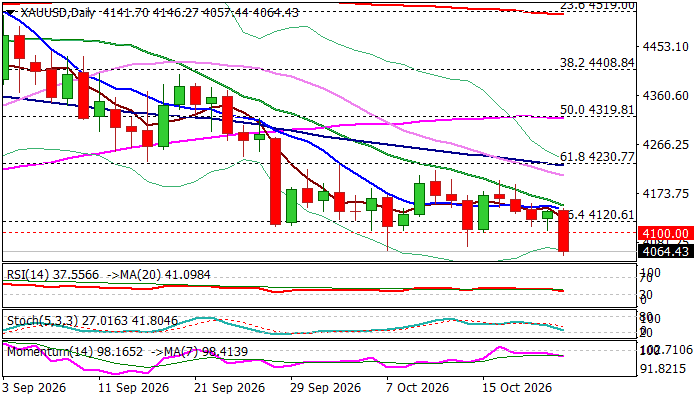Click the 4453.10 price scale value

click(x=666, y=46)
